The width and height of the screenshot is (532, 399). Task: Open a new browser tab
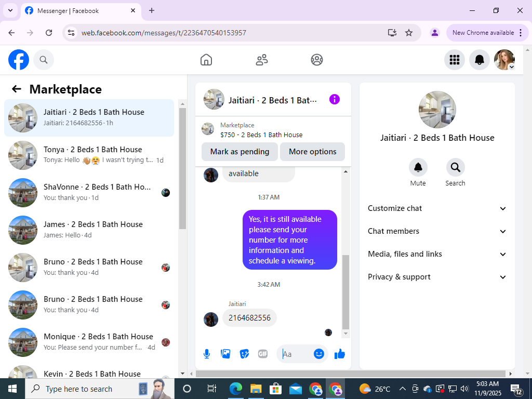[152, 10]
